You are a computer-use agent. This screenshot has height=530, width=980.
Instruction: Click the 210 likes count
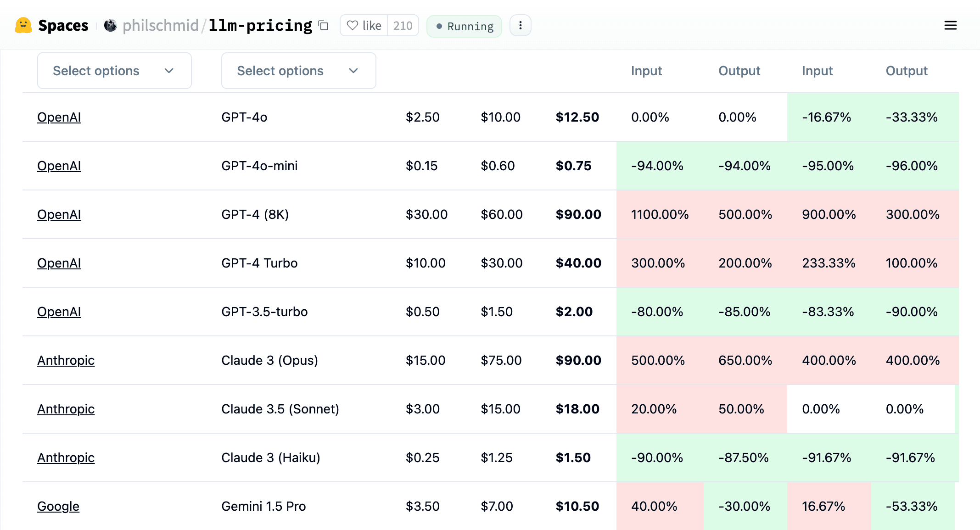403,25
